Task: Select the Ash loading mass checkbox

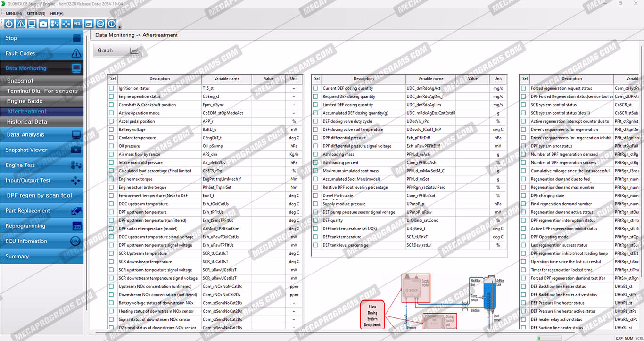Action: pos(315,154)
